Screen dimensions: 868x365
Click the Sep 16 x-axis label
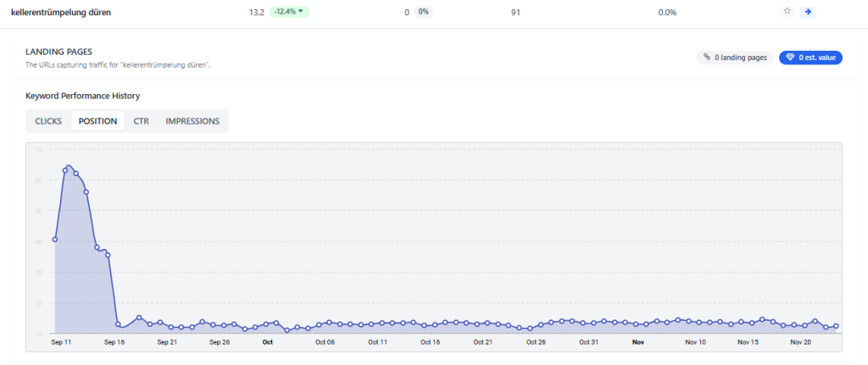(114, 342)
